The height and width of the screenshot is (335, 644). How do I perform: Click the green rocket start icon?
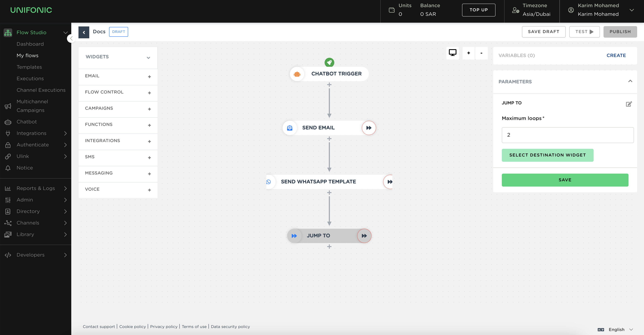pyautogui.click(x=329, y=62)
